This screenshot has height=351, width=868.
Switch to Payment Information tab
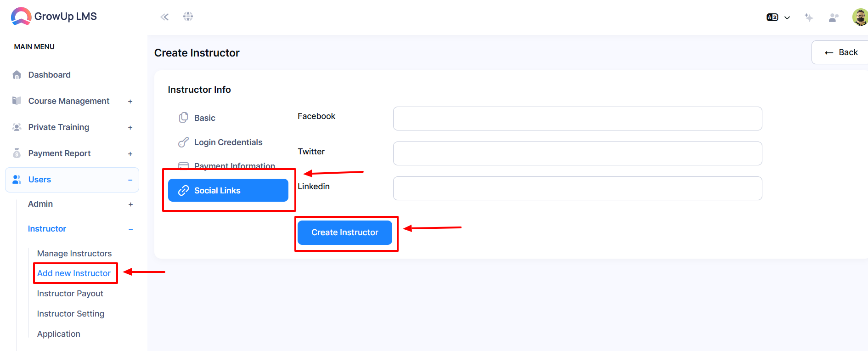click(x=235, y=166)
